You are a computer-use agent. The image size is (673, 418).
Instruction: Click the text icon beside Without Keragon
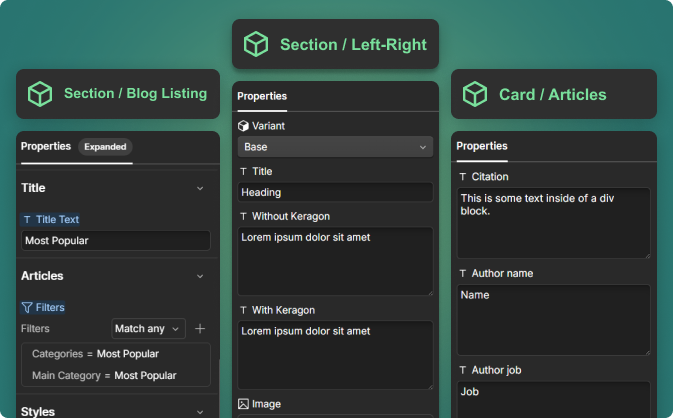coord(243,216)
